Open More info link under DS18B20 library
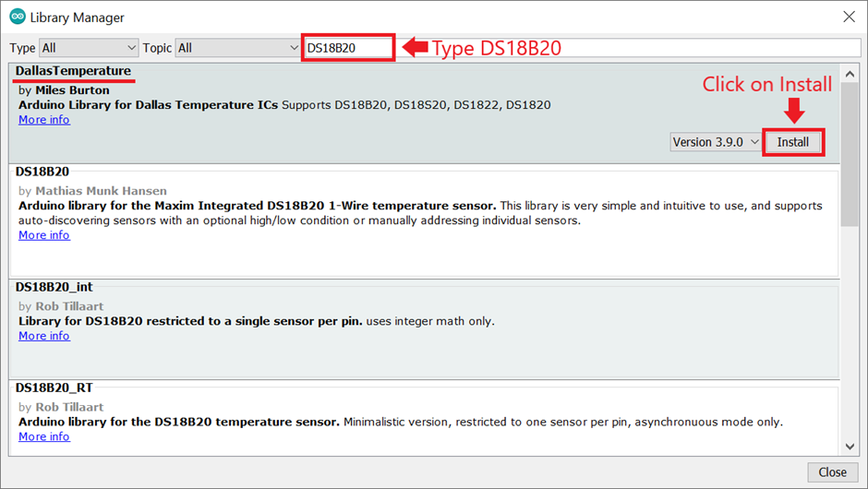 pyautogui.click(x=43, y=235)
